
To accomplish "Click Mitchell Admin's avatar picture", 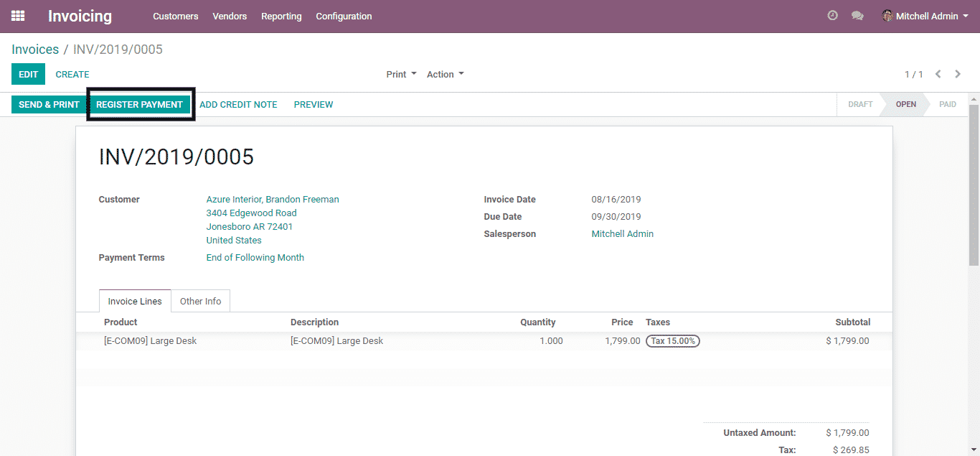I will pyautogui.click(x=887, y=16).
